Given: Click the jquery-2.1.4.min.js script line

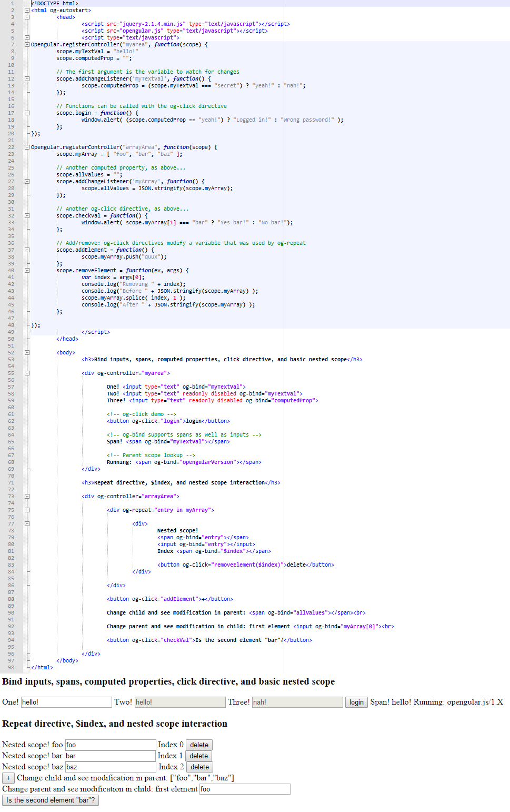Looking at the screenshot, I should [186, 24].
